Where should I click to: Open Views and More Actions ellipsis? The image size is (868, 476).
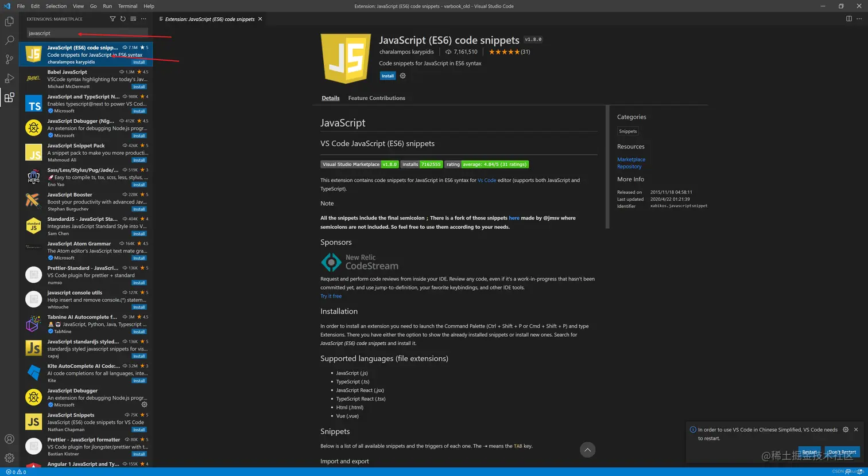click(144, 19)
